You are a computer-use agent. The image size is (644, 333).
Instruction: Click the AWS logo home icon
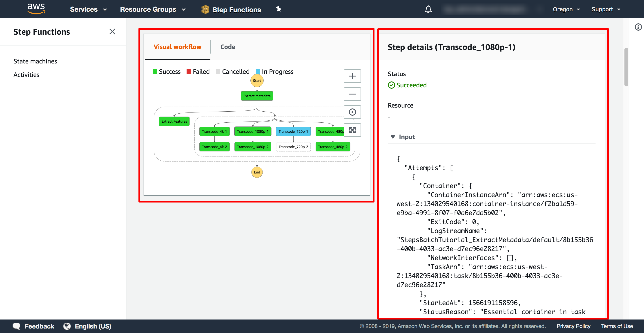(x=36, y=9)
